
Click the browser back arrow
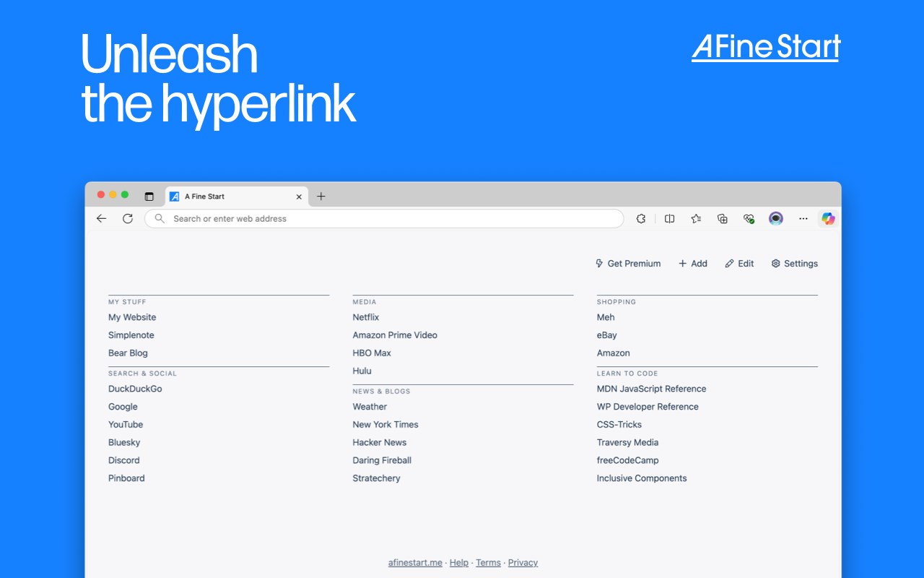[x=101, y=218]
